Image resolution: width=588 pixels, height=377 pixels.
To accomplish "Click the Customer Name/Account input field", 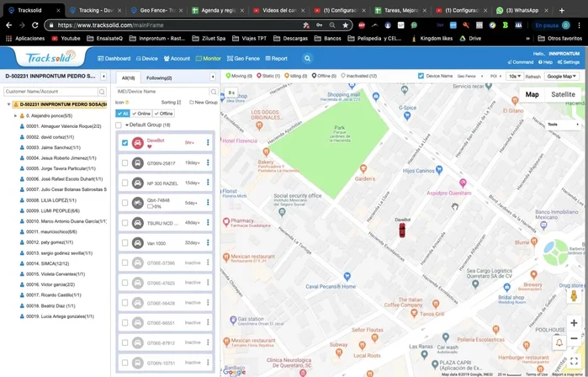I will click(50, 92).
